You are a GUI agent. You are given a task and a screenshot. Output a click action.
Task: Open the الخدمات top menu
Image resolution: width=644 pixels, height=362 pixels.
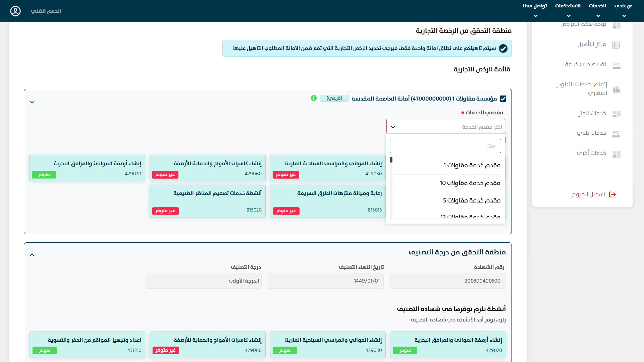click(597, 10)
